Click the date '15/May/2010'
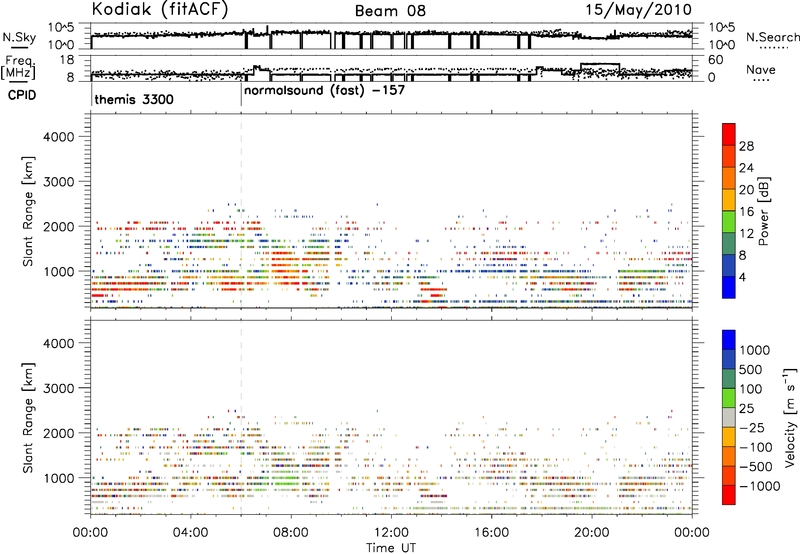 point(638,10)
